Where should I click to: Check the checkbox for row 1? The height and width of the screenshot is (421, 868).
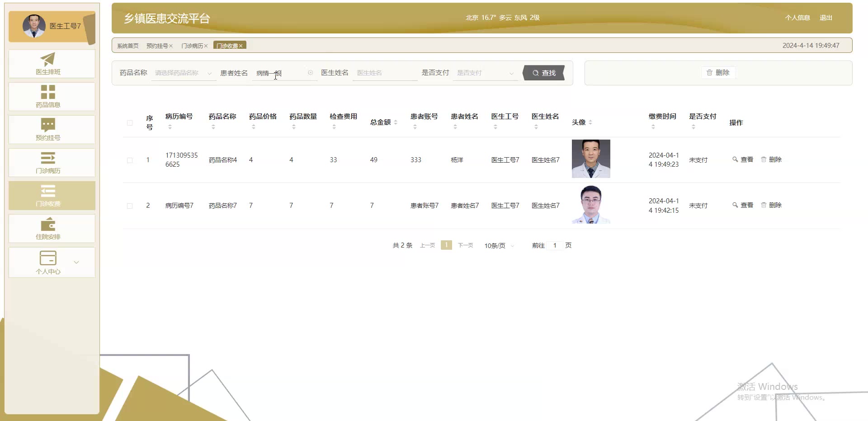[130, 160]
